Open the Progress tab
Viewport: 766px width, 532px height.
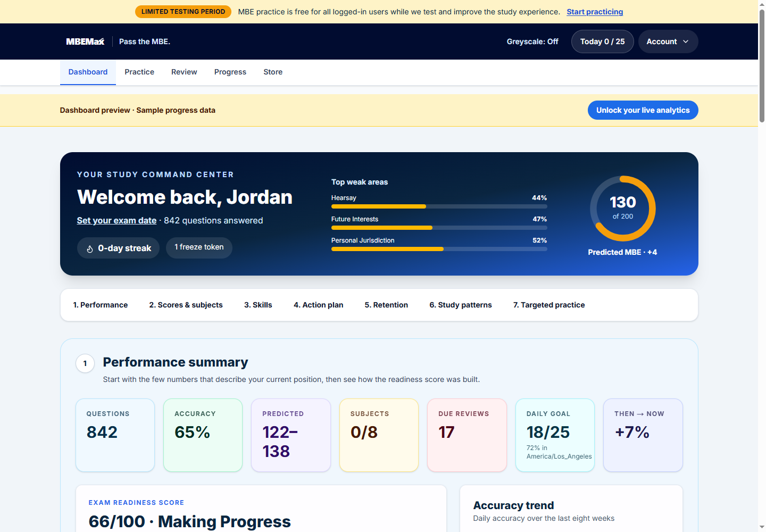pos(230,72)
